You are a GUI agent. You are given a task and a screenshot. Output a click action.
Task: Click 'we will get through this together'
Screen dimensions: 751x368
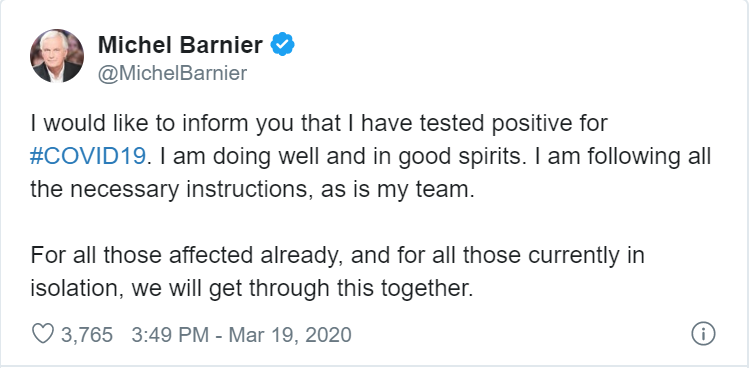coord(302,288)
